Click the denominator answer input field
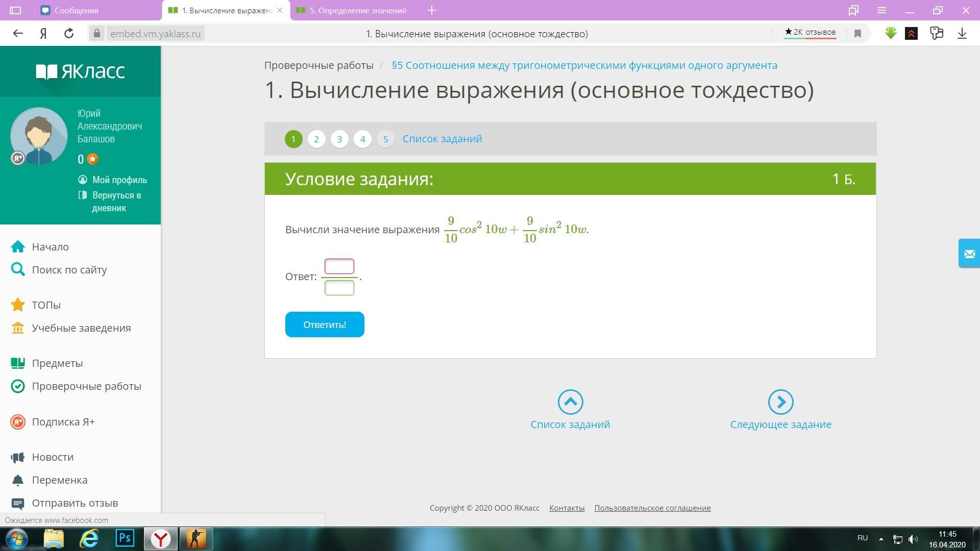 [339, 288]
